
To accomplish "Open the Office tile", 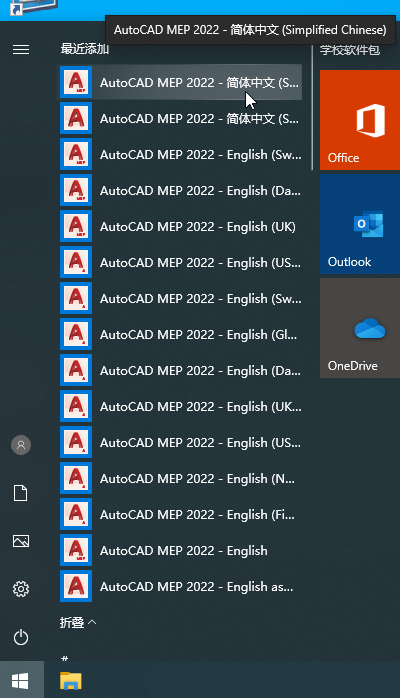I will pyautogui.click(x=360, y=120).
